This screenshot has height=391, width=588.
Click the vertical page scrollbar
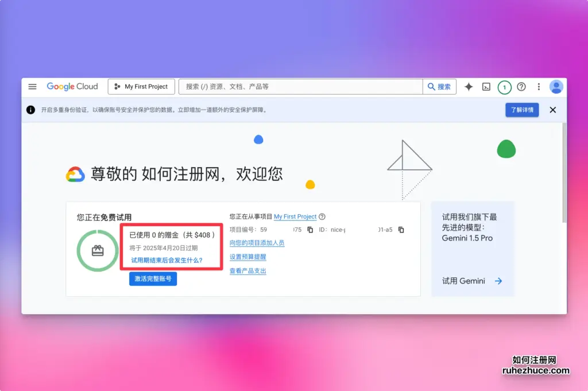(x=564, y=172)
